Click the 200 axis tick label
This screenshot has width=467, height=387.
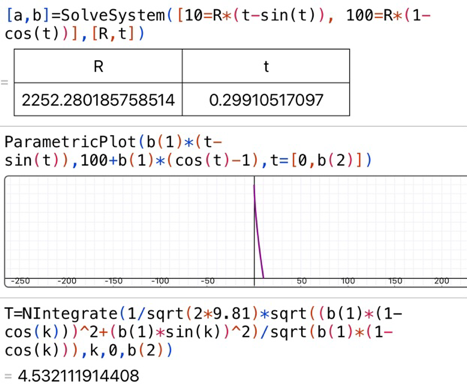click(442, 281)
